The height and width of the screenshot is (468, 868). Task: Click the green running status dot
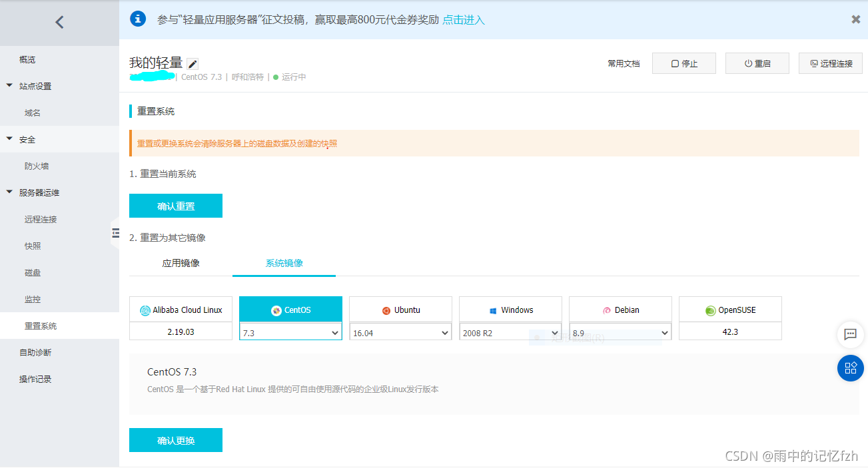(275, 77)
